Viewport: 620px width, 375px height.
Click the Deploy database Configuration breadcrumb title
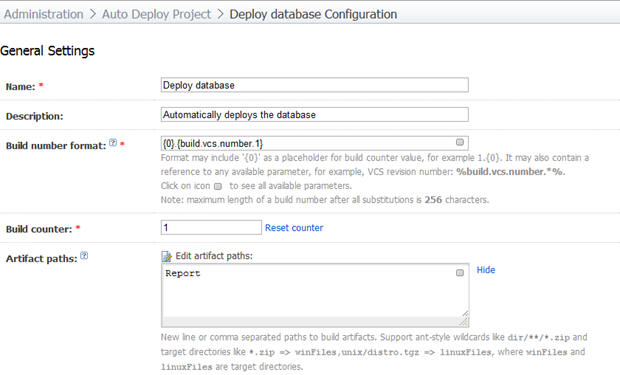[x=313, y=14]
